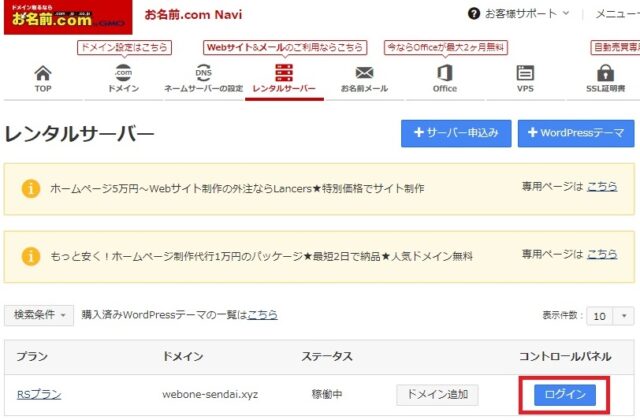Click the プラン column header

tap(32, 356)
